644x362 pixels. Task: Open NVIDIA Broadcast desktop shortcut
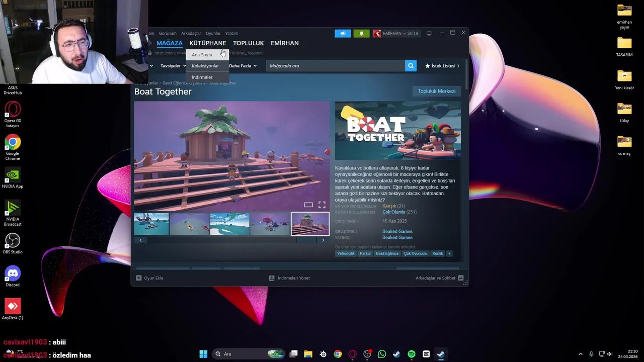click(x=13, y=213)
